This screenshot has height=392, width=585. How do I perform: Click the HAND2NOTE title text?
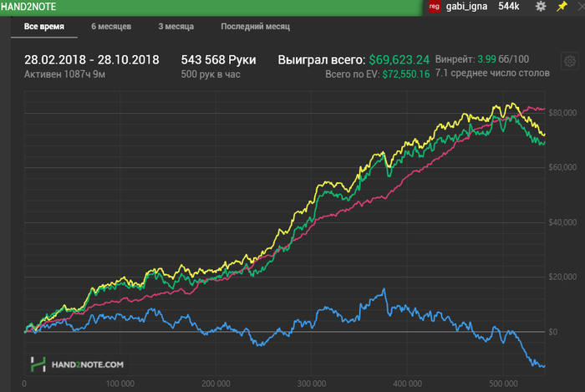pyautogui.click(x=28, y=7)
